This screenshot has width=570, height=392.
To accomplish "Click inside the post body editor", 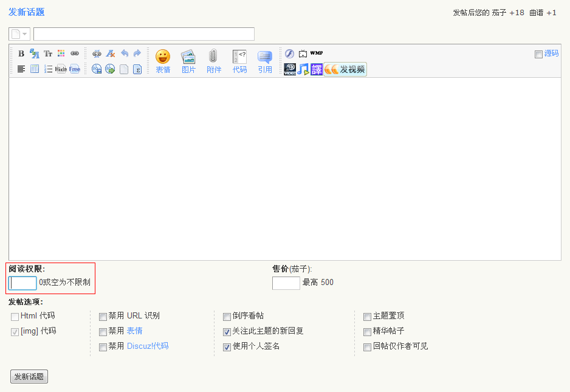I will [285, 169].
